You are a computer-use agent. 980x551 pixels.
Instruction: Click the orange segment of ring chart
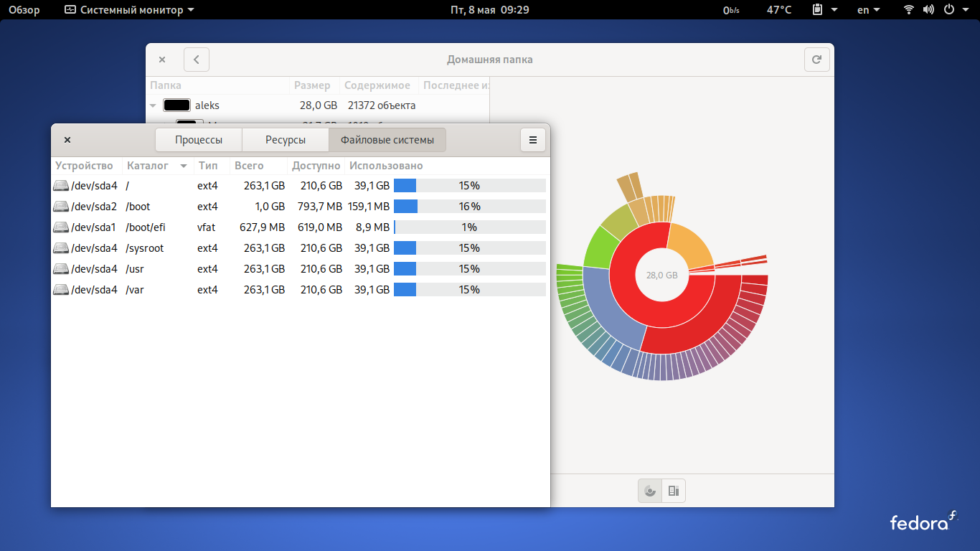coord(690,246)
